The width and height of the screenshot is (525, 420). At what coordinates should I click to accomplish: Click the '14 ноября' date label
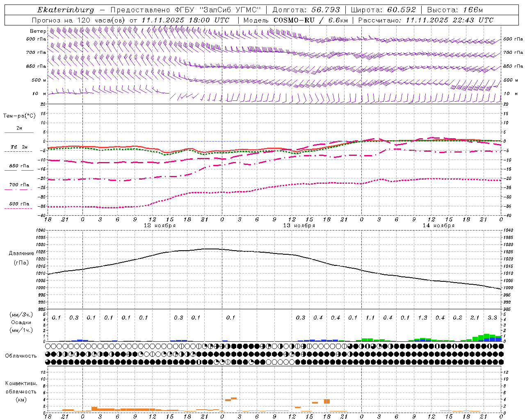click(438, 225)
